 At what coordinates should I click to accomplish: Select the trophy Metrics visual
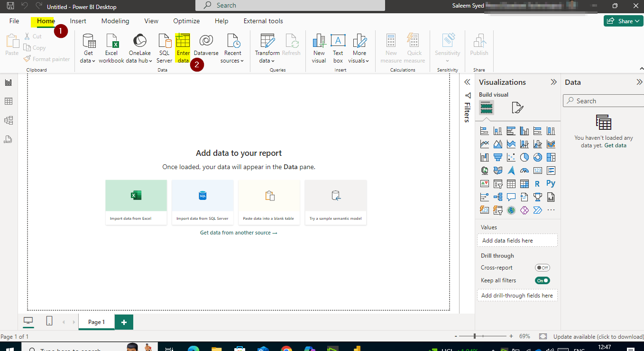point(537,197)
